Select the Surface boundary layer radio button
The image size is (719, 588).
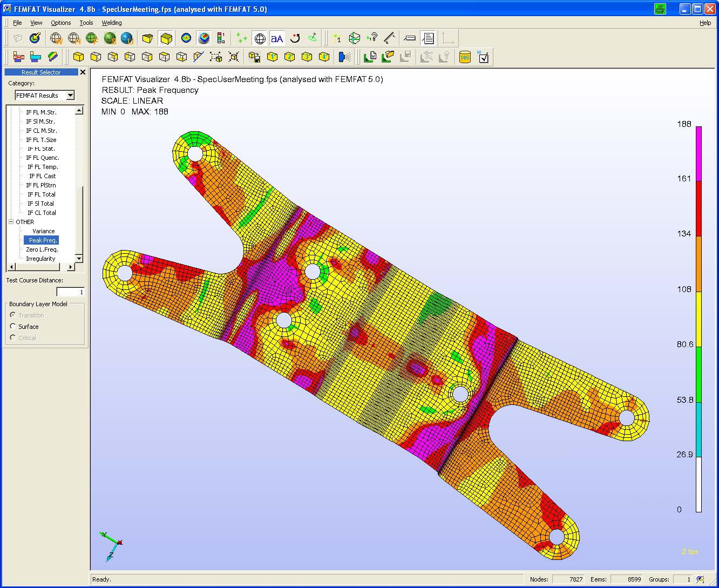tap(13, 326)
